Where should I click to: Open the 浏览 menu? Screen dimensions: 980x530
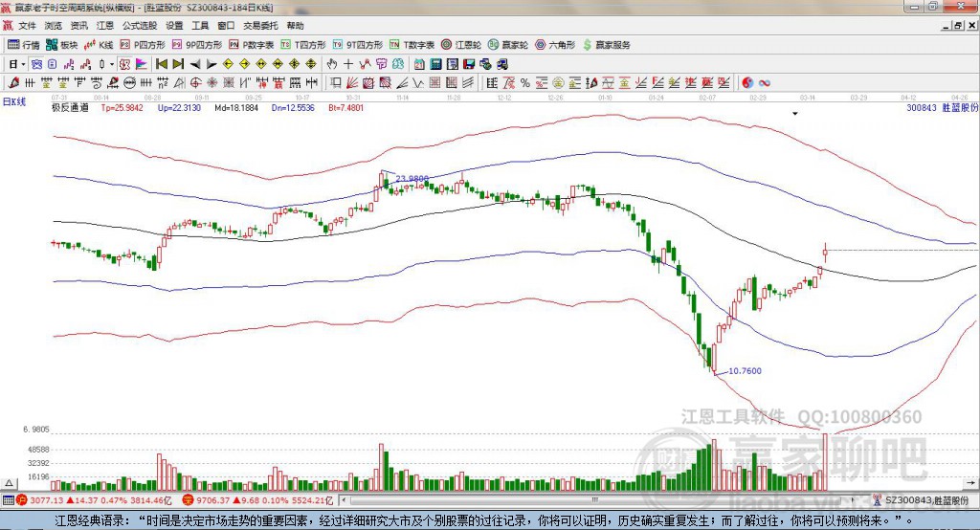pyautogui.click(x=54, y=26)
